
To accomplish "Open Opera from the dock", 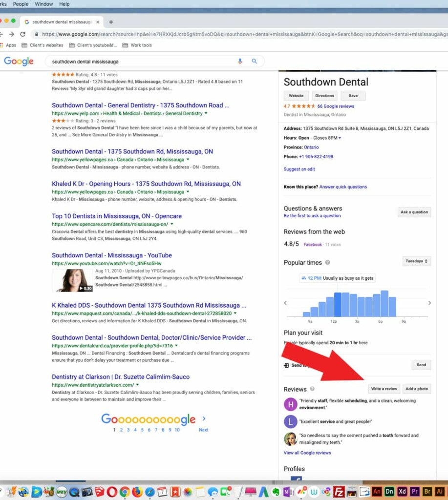I will tap(112, 492).
